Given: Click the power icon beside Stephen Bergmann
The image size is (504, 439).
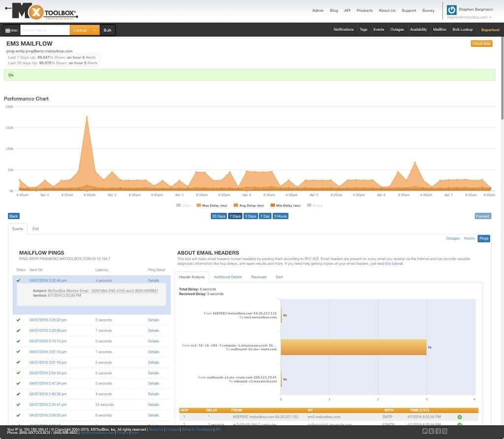Looking at the screenshot, I should 452,10.
